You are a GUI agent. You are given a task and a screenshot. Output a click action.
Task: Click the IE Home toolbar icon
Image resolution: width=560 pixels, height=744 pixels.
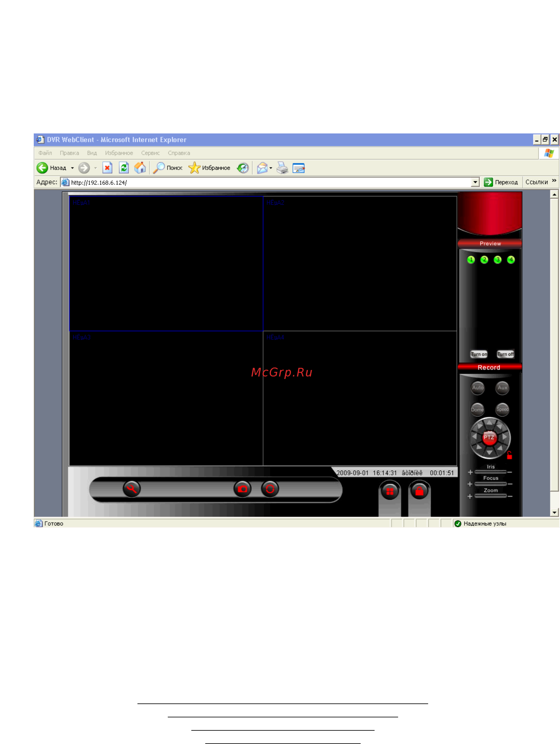click(x=140, y=168)
